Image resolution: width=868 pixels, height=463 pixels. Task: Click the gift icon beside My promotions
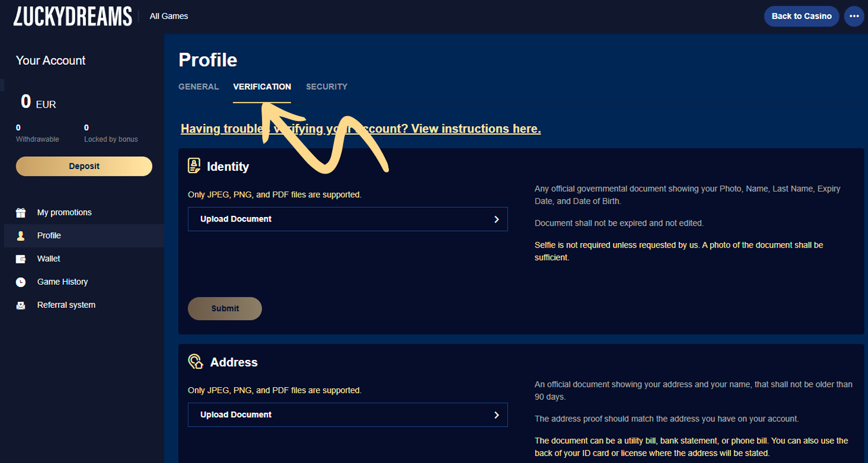(x=21, y=213)
